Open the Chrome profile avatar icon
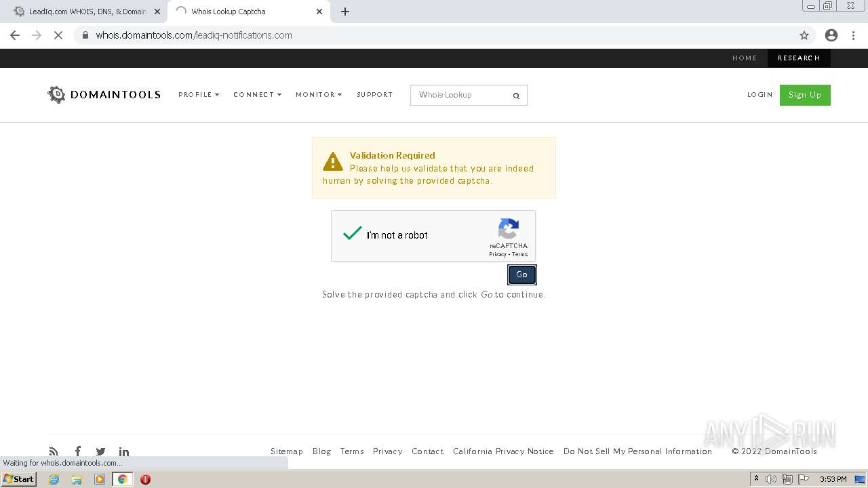 831,35
